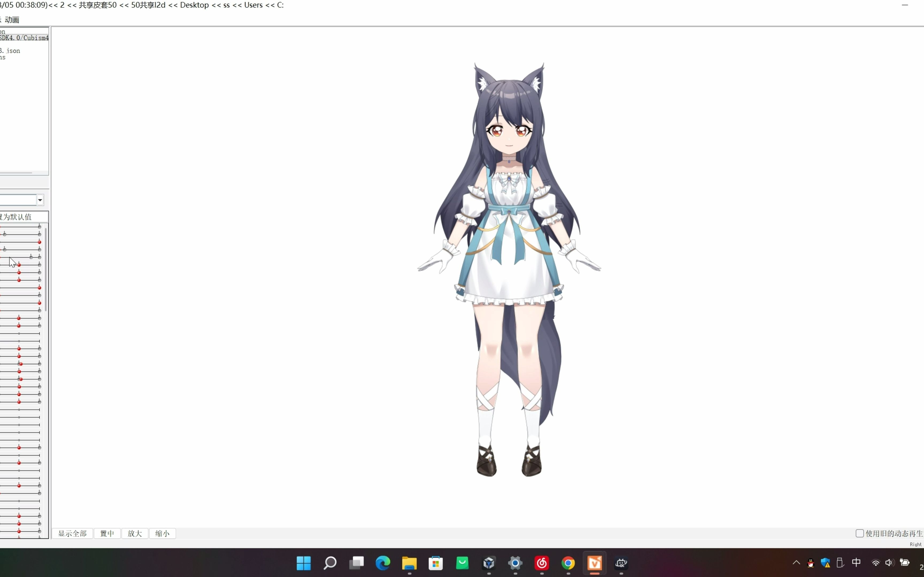This screenshot has height=577, width=924.
Task: Click the orange Live2D Viewer taskbar icon
Action: pyautogui.click(x=595, y=563)
